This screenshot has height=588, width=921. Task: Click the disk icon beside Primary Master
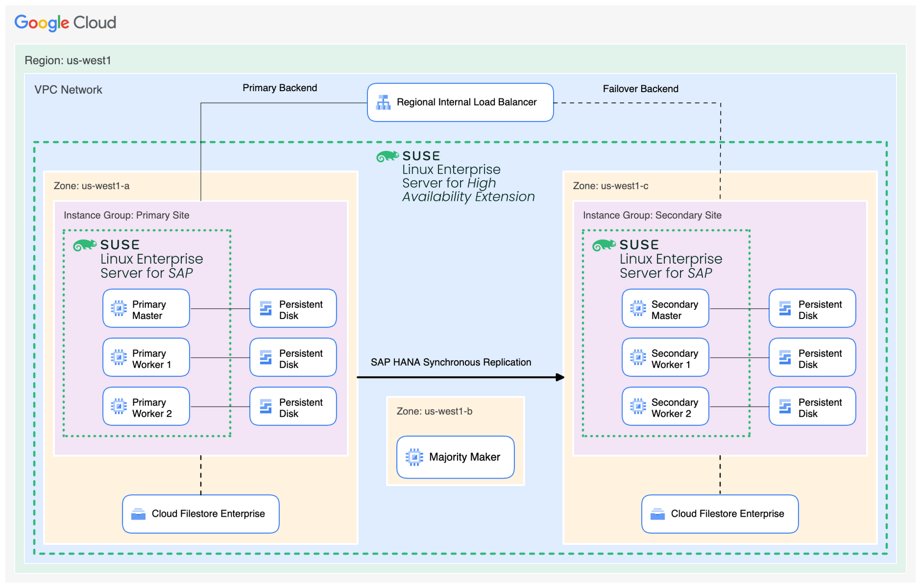(266, 308)
